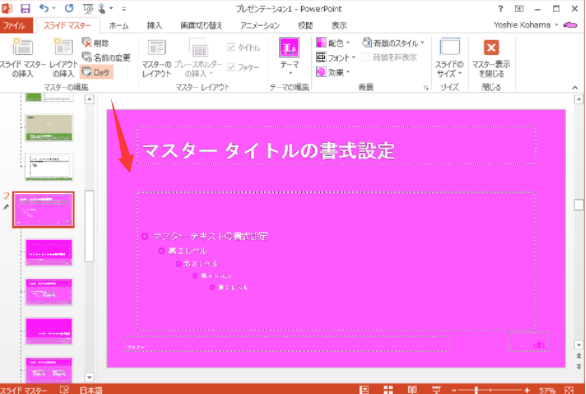Open ribbon display options icon
The image size is (586, 394).
[x=519, y=8]
